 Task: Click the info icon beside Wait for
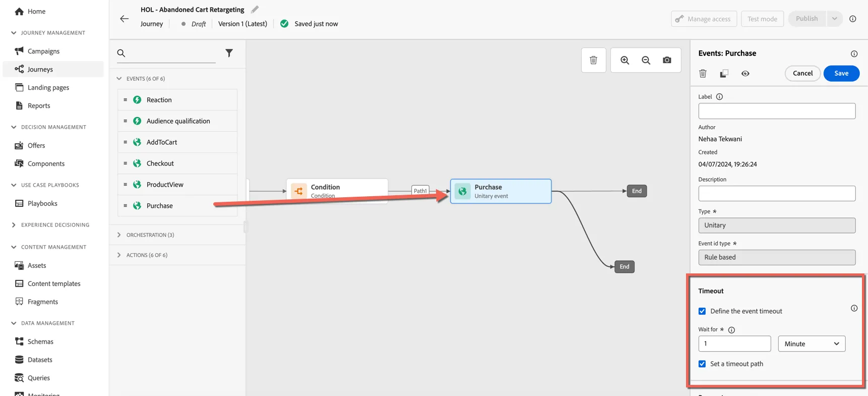tap(731, 330)
